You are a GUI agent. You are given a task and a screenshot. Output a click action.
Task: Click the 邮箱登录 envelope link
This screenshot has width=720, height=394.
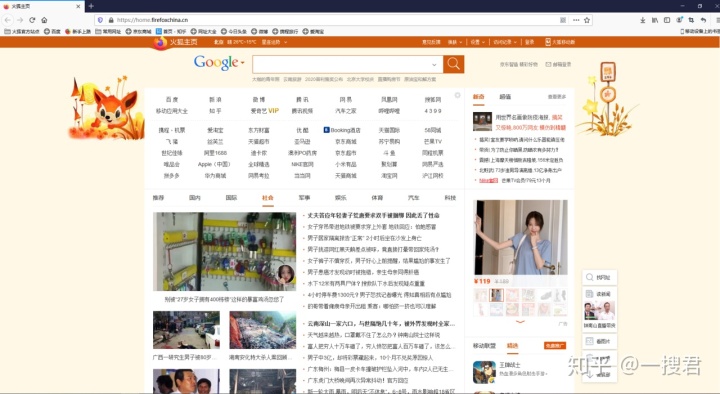pos(558,64)
